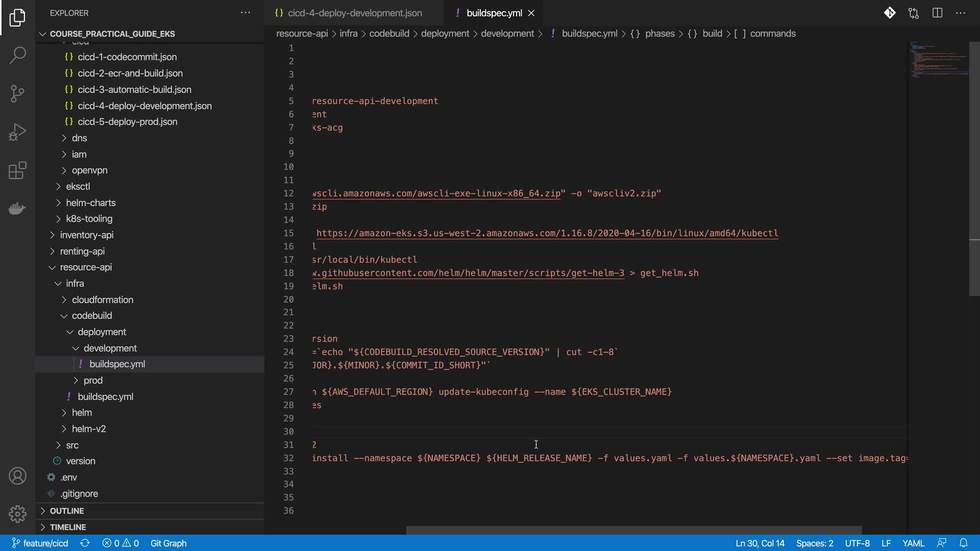Open cicd-5-deploy-prod.json file
Viewport: 980px width, 551px height.
127,121
